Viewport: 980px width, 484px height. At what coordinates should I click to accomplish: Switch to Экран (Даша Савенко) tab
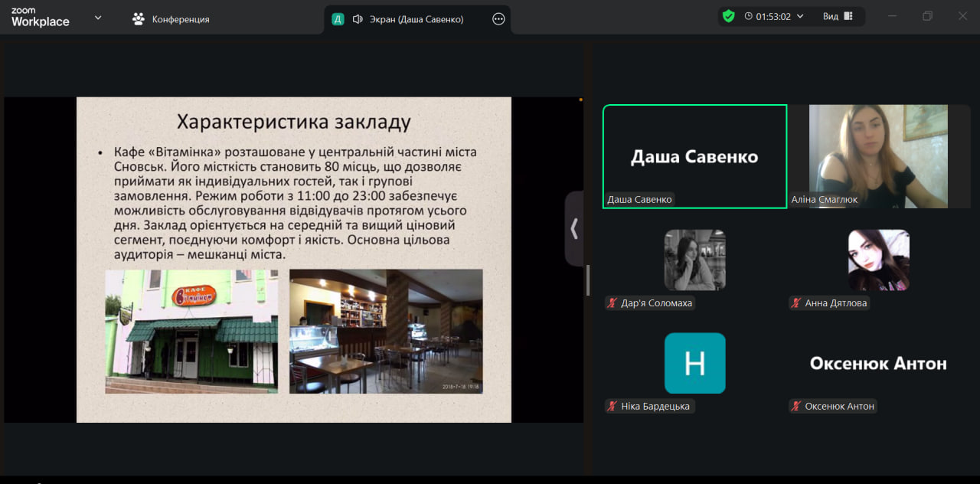[x=417, y=19]
